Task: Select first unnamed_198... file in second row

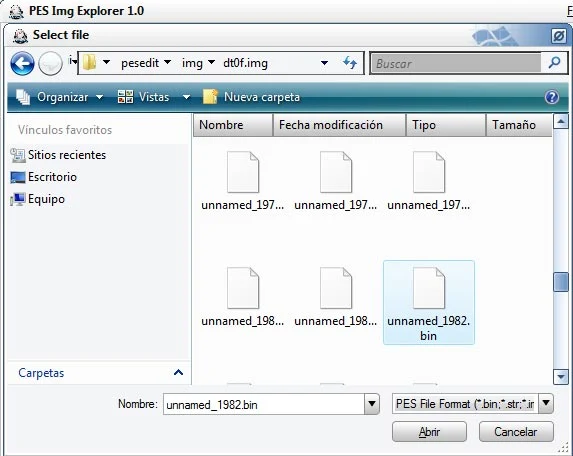Action: [x=243, y=297]
